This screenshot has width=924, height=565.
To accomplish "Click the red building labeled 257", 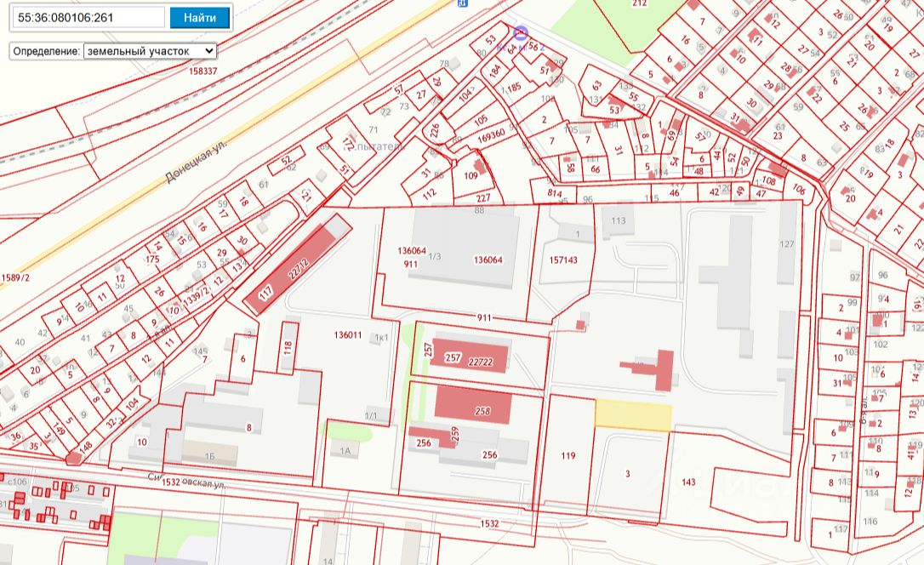I will pos(469,354).
